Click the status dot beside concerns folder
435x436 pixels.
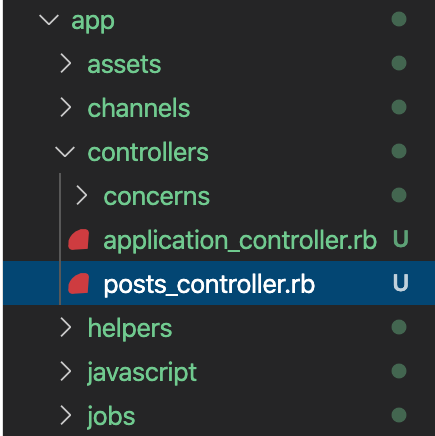[x=399, y=195]
